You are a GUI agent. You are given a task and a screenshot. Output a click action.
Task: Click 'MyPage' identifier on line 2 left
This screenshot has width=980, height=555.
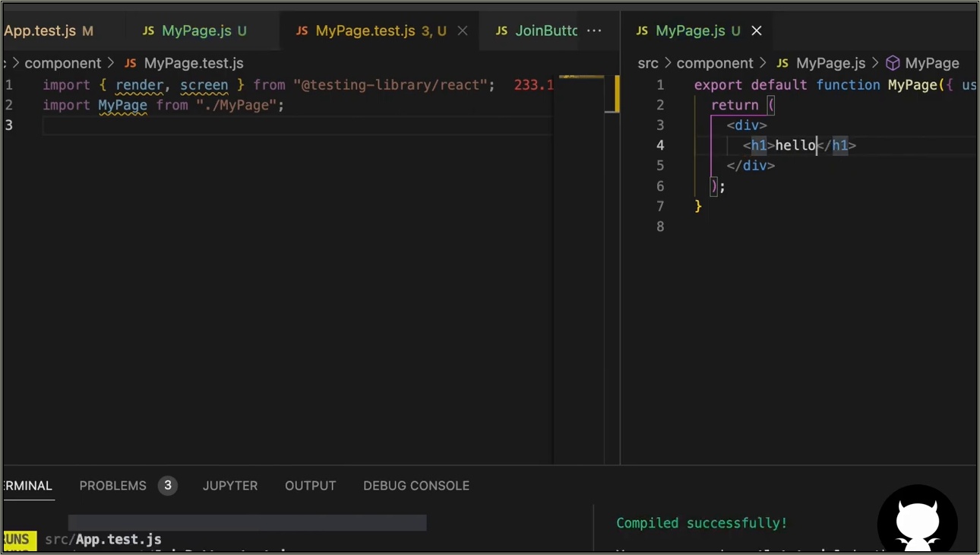click(x=122, y=105)
